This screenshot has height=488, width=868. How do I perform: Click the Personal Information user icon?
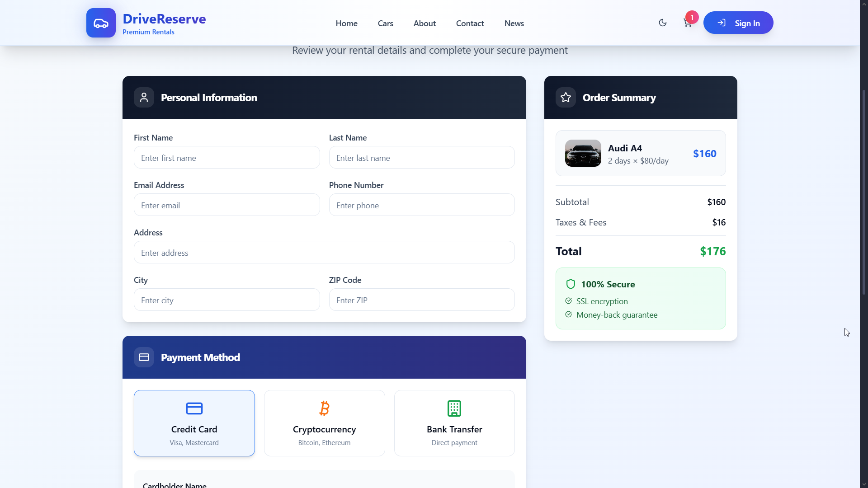[x=144, y=98]
